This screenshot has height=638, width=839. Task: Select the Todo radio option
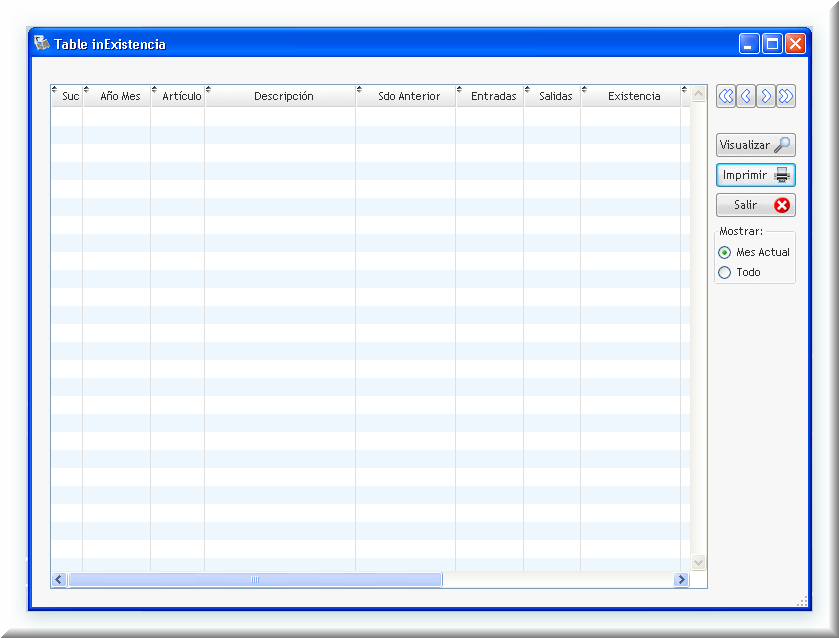pos(739,272)
